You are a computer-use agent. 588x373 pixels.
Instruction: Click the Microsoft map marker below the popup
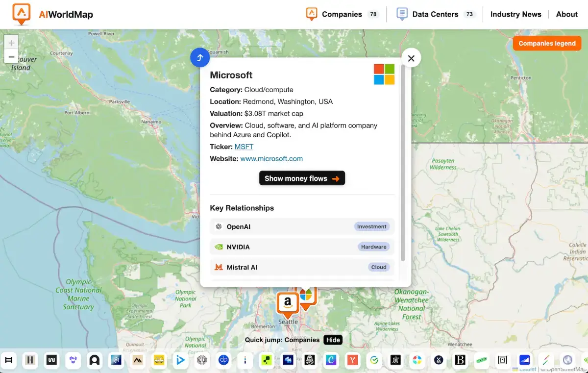click(x=307, y=298)
